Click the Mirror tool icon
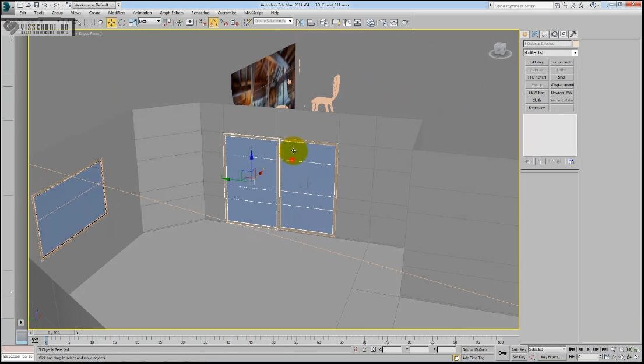This screenshot has width=644, height=364. [x=300, y=23]
